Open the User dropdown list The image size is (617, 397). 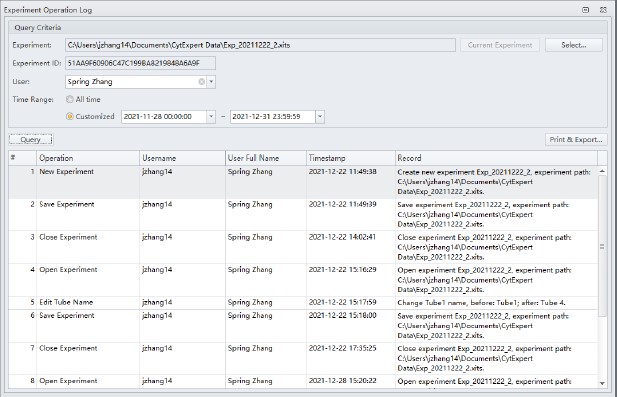point(211,81)
